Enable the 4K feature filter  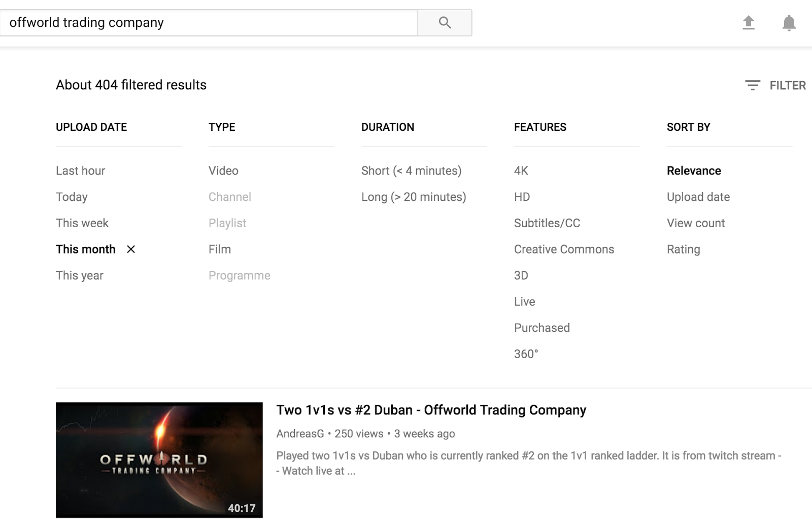(521, 171)
